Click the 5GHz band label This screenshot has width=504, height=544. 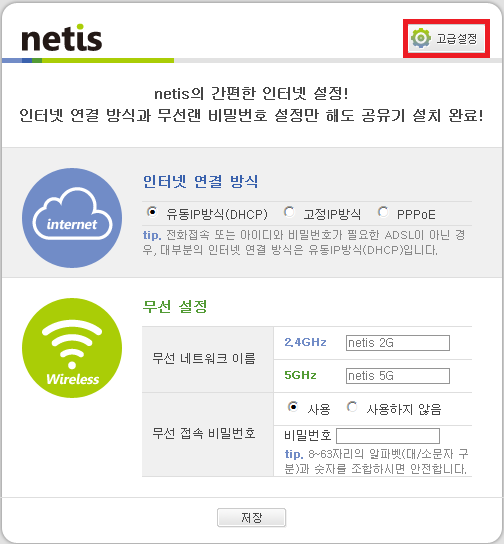(300, 375)
